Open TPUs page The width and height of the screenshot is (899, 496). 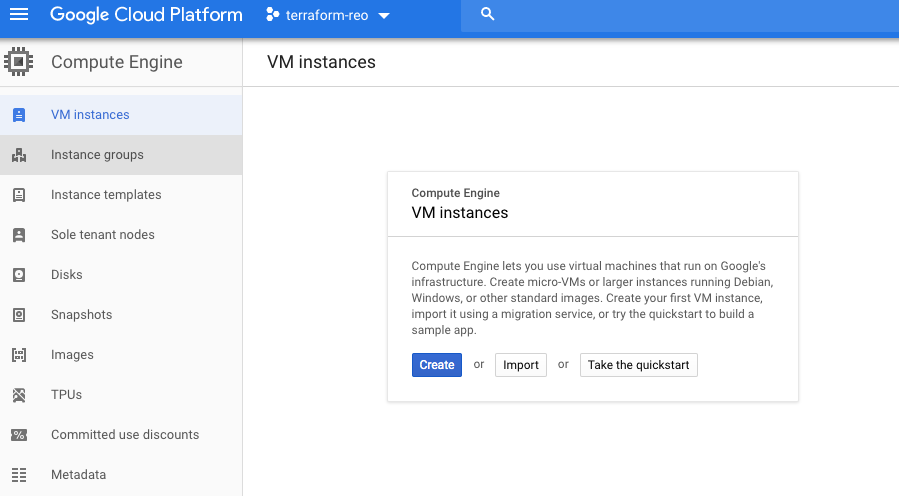click(x=121, y=395)
